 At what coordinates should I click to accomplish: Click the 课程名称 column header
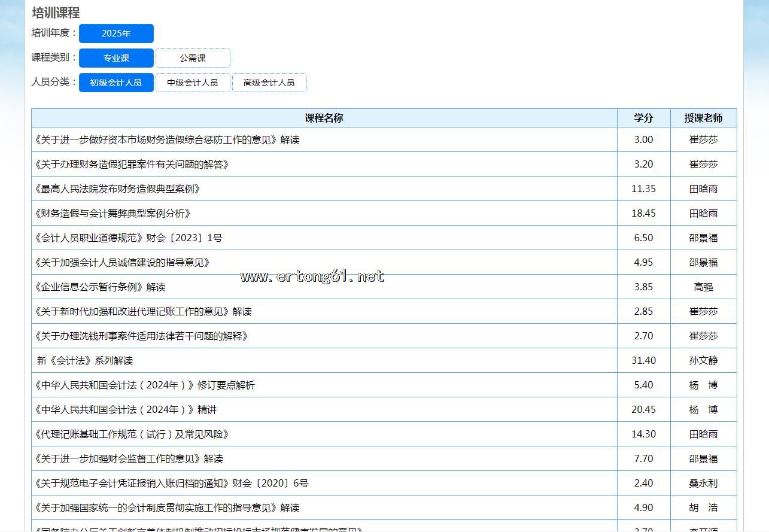[x=324, y=118]
